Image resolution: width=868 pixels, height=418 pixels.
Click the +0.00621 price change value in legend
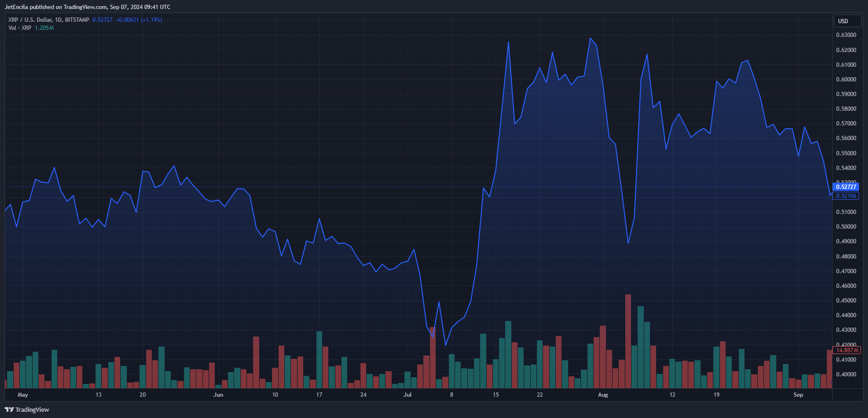127,20
